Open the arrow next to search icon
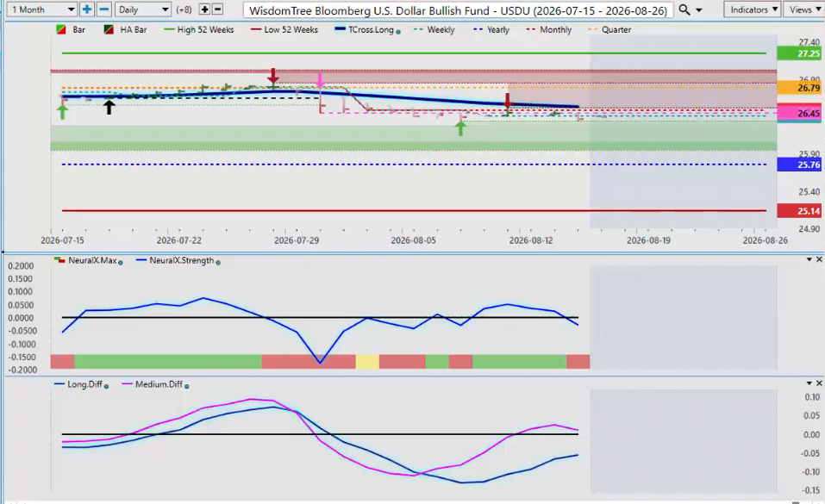825x504 pixels. 699,10
